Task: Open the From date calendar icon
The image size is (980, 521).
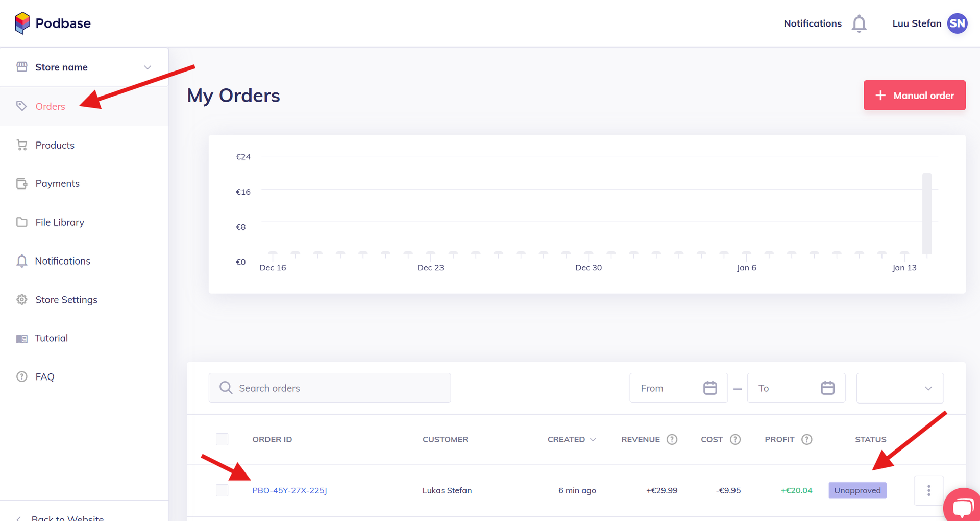Action: pos(710,388)
